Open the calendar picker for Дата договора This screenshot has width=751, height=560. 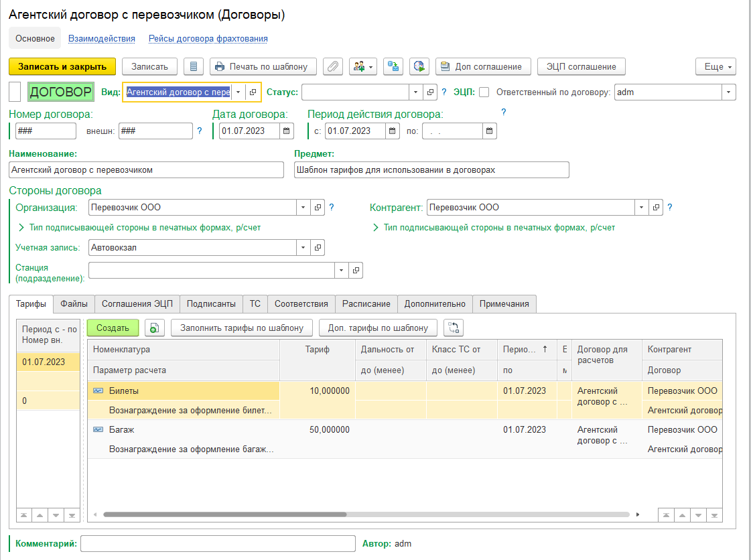287,131
